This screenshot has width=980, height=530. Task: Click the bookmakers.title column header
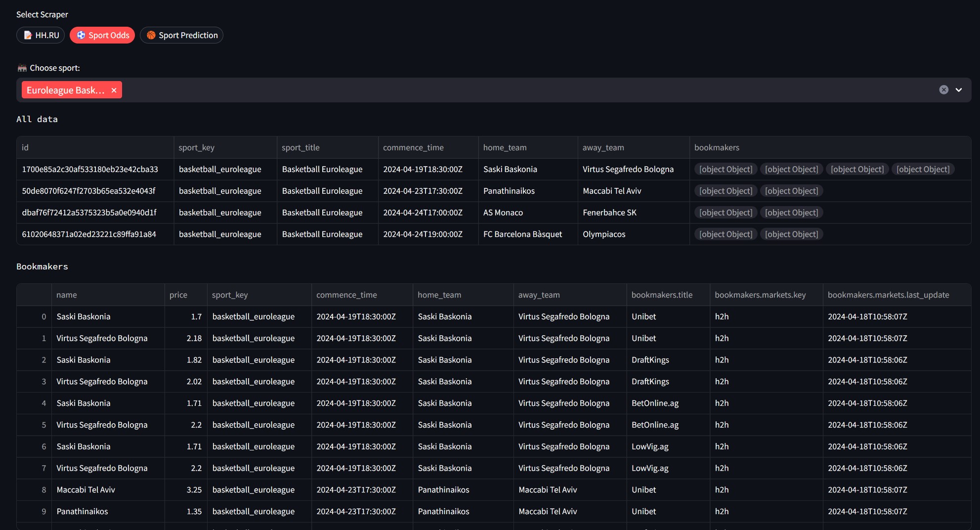(662, 295)
